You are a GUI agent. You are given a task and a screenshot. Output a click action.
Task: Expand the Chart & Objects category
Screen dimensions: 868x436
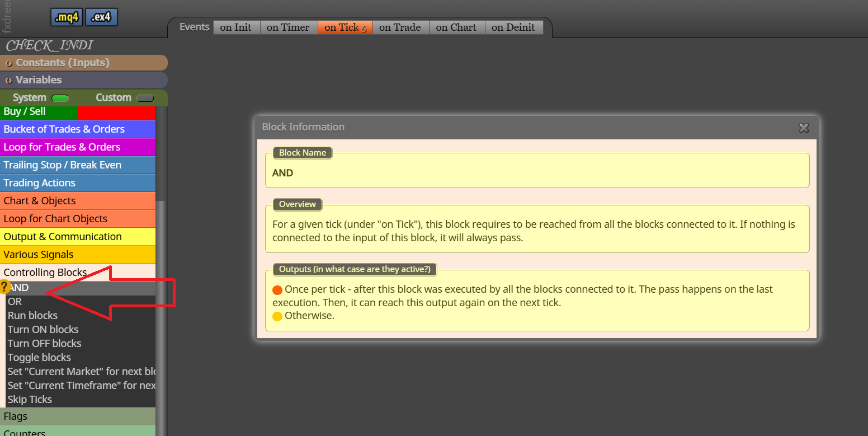(78, 201)
